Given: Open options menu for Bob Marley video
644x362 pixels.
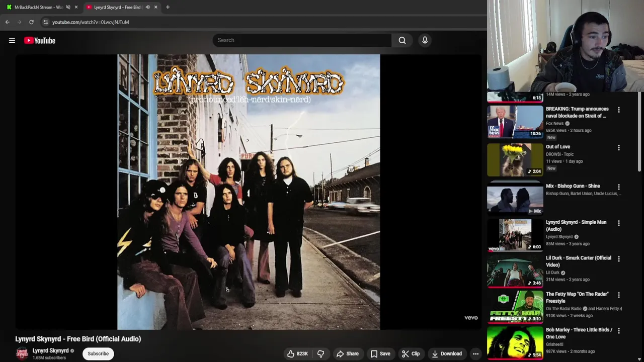Looking at the screenshot, I should pos(619,330).
